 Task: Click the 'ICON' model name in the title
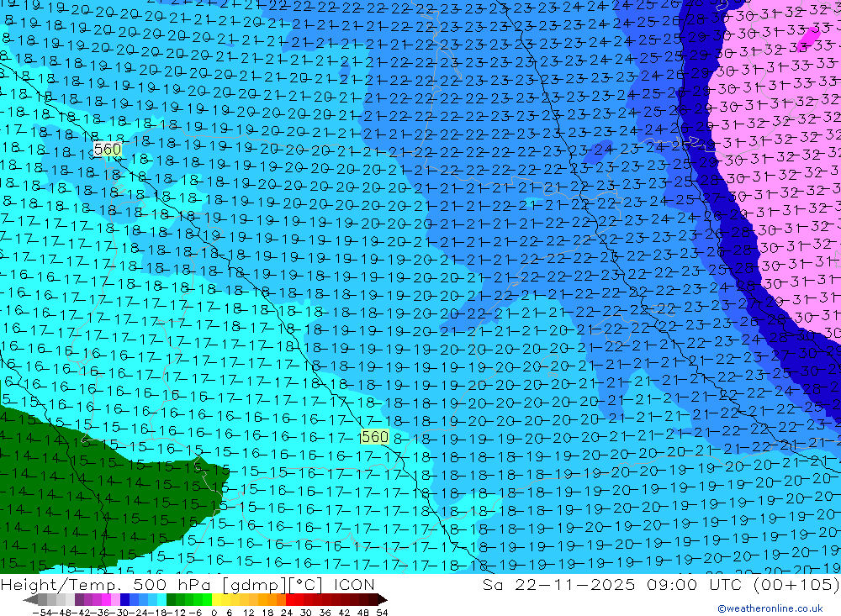pyautogui.click(x=354, y=584)
